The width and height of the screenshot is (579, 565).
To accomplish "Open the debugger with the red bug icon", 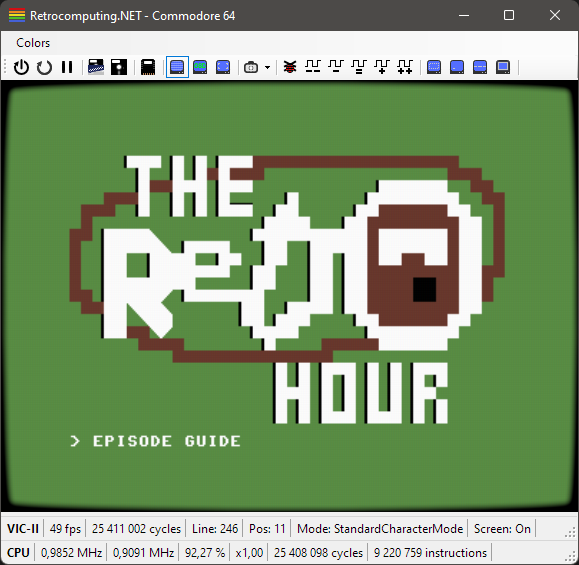I will pyautogui.click(x=290, y=67).
